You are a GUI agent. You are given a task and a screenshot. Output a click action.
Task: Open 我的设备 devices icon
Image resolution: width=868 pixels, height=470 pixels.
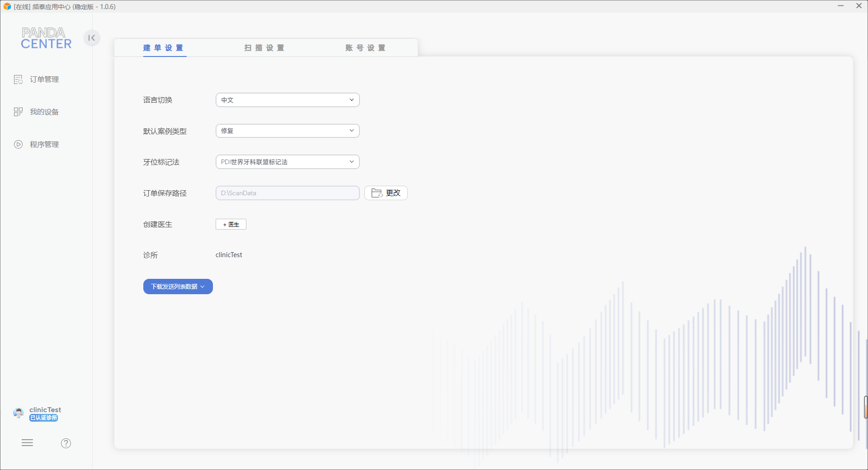(x=18, y=112)
